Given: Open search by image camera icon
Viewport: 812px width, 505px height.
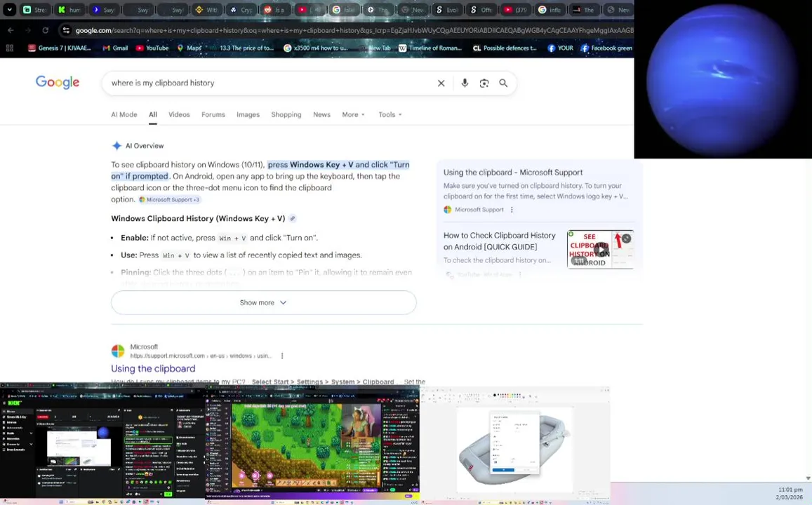Looking at the screenshot, I should [x=484, y=83].
